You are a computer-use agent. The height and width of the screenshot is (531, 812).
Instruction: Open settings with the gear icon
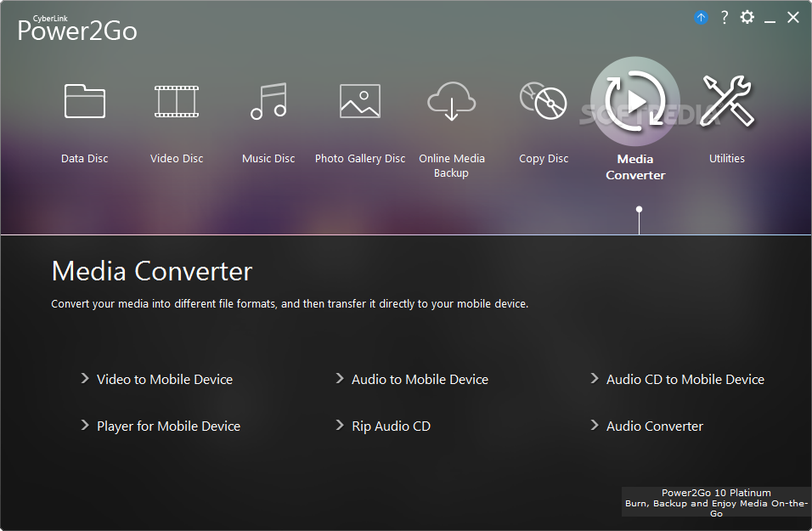click(747, 17)
